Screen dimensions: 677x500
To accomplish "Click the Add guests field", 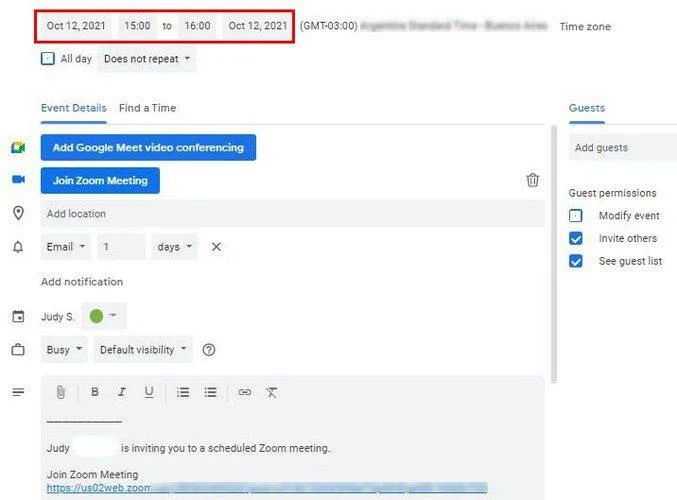I will (x=623, y=148).
